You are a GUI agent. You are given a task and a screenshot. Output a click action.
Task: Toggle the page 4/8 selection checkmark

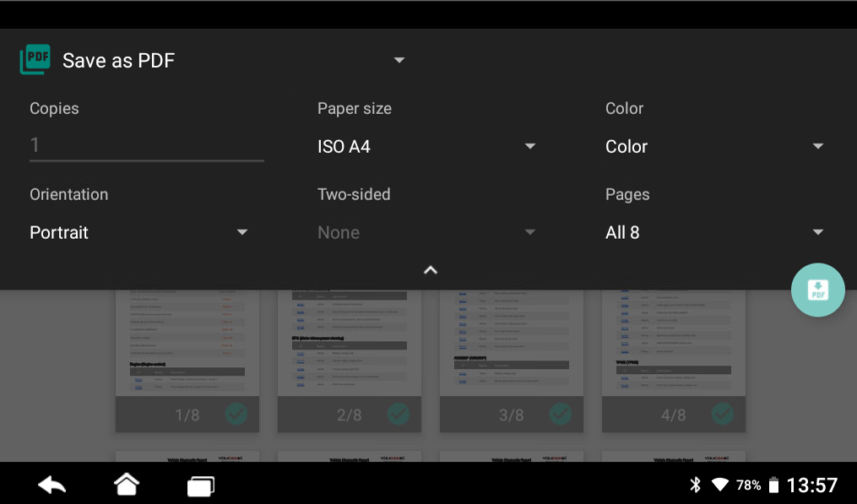point(723,415)
